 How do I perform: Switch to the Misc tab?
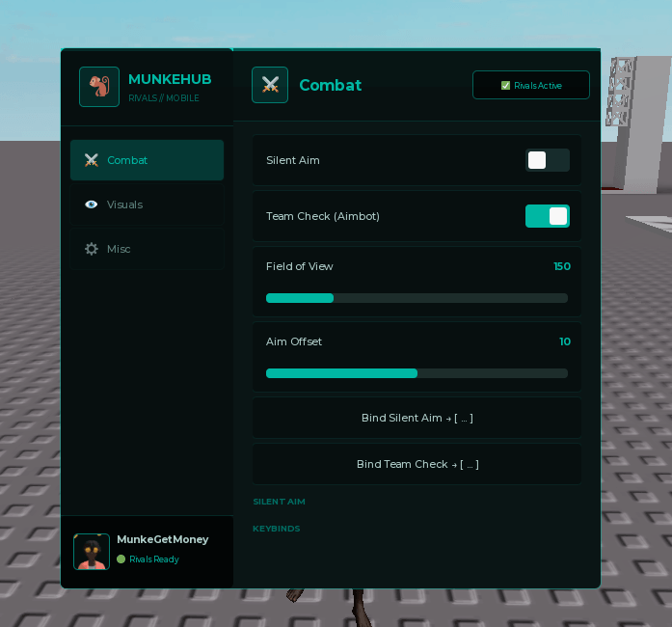[x=147, y=249]
